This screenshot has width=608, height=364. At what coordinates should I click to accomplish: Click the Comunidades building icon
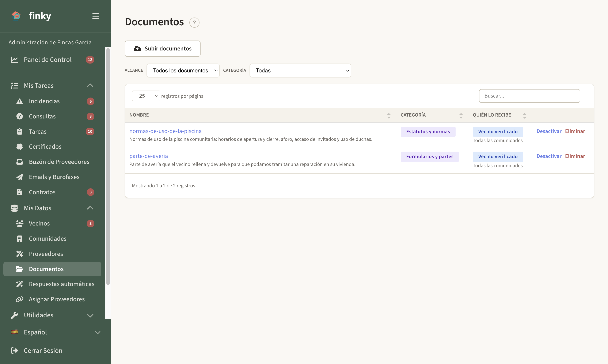[x=20, y=239]
